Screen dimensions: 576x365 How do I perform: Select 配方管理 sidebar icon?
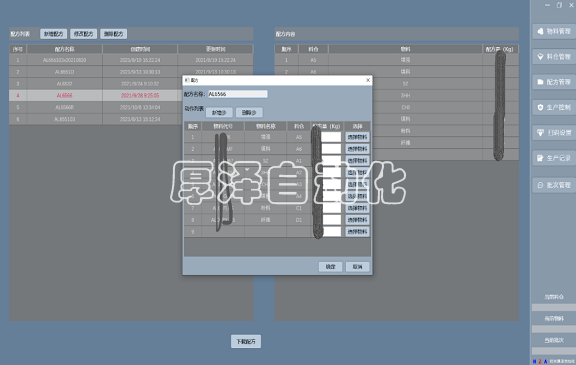pyautogui.click(x=554, y=82)
